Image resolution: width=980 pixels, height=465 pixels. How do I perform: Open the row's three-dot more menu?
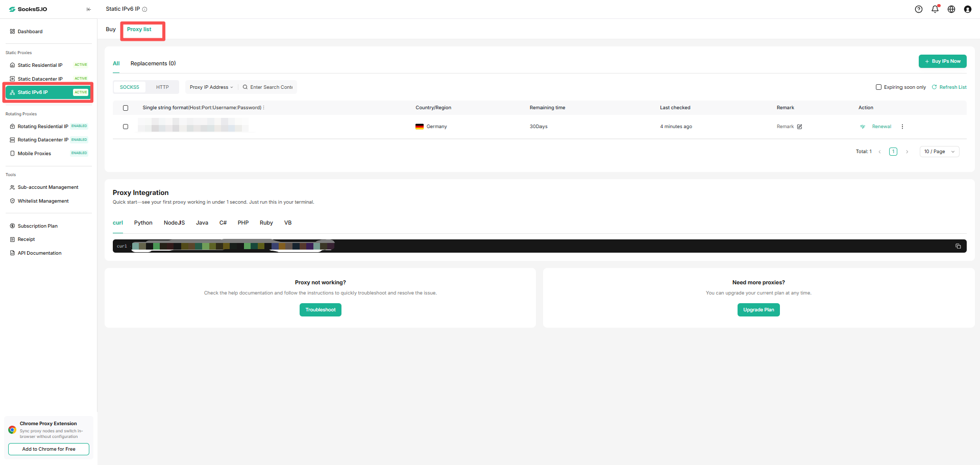(x=902, y=127)
